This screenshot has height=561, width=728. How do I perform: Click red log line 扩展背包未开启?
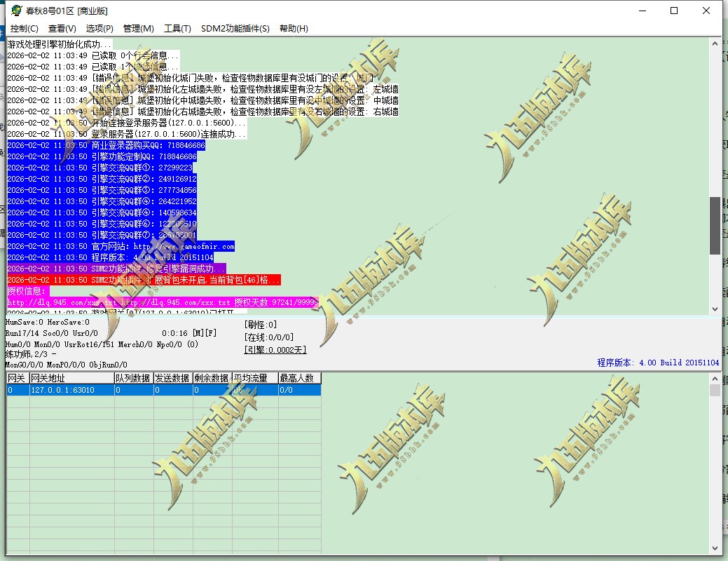(144, 280)
